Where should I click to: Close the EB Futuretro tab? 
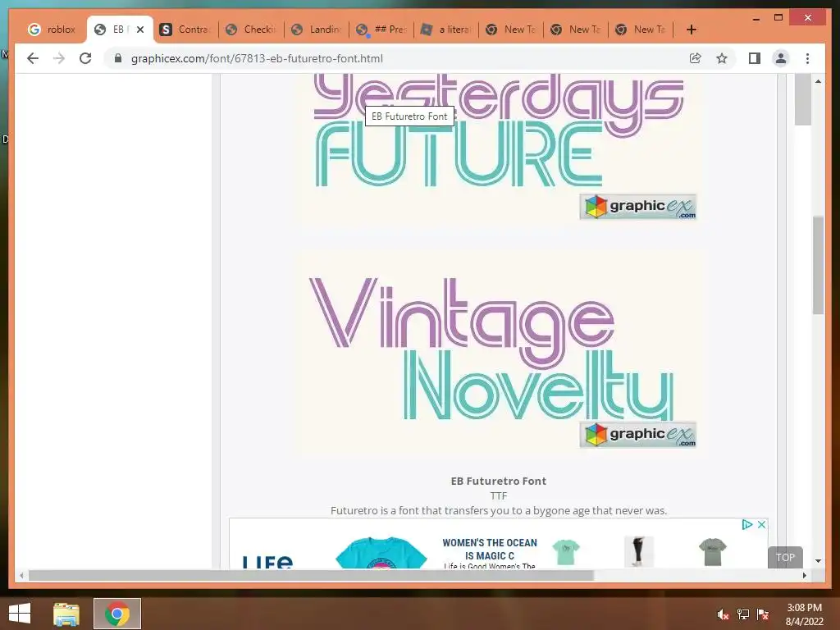pos(140,30)
